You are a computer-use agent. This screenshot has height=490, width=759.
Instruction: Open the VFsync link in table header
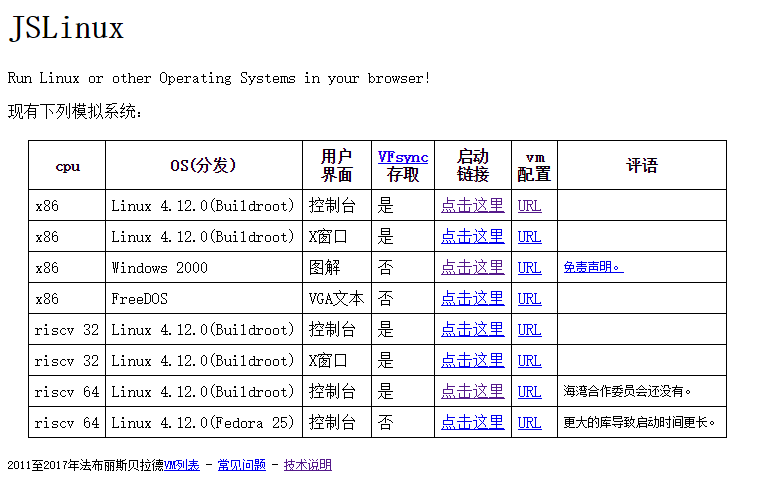coord(403,157)
